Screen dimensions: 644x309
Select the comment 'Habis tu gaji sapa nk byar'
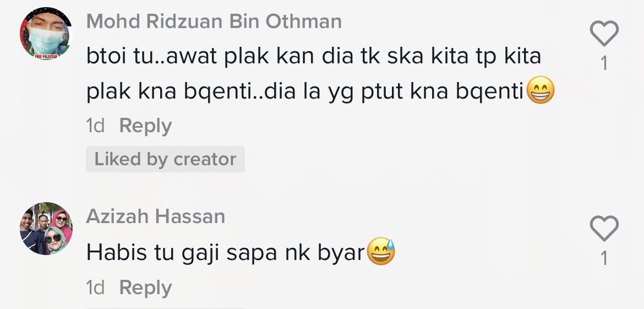[x=226, y=253]
